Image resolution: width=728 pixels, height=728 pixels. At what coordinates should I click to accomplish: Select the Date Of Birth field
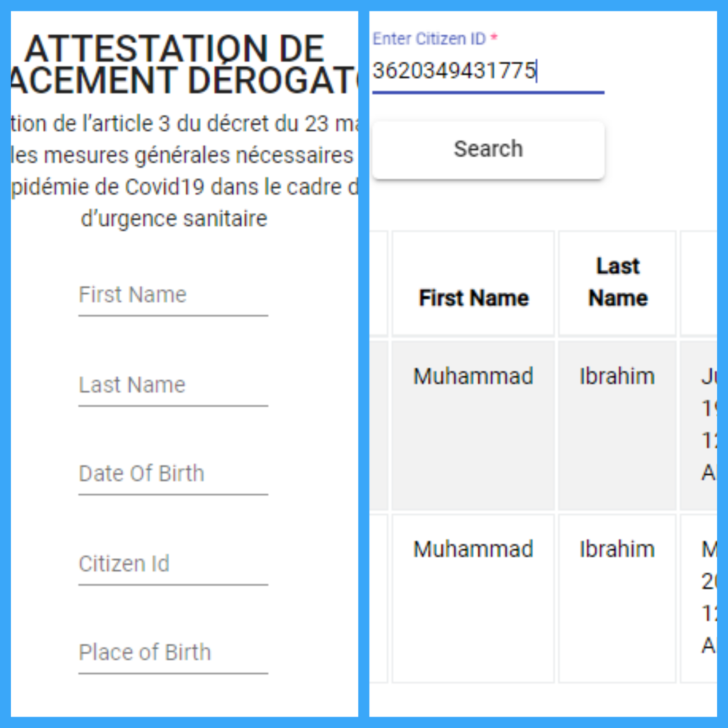click(173, 474)
